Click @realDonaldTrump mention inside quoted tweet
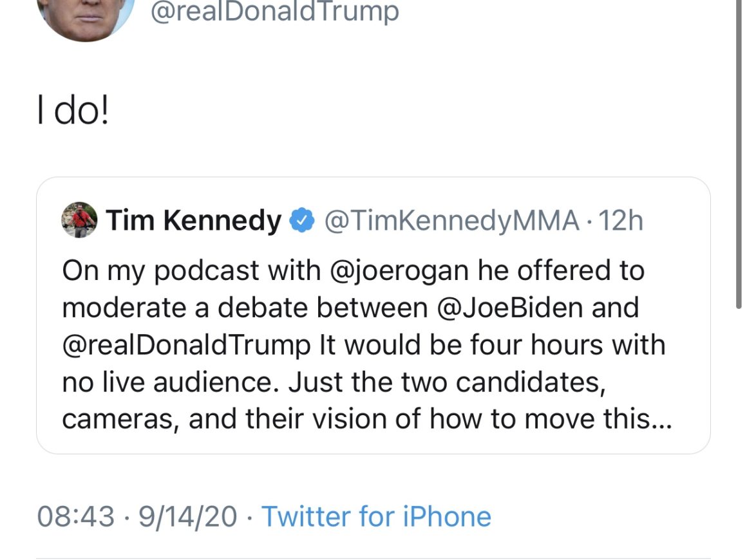This screenshot has width=747, height=560. pyautogui.click(x=186, y=345)
